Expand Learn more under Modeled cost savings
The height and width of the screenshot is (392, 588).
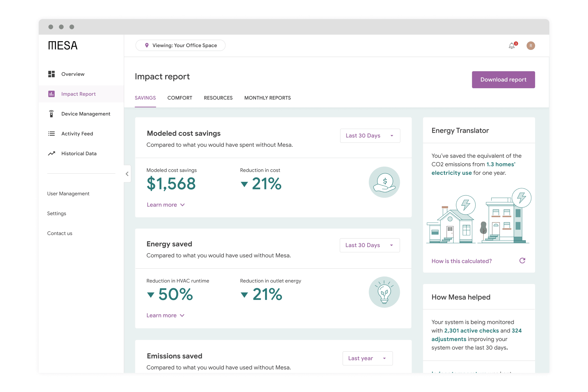point(166,205)
